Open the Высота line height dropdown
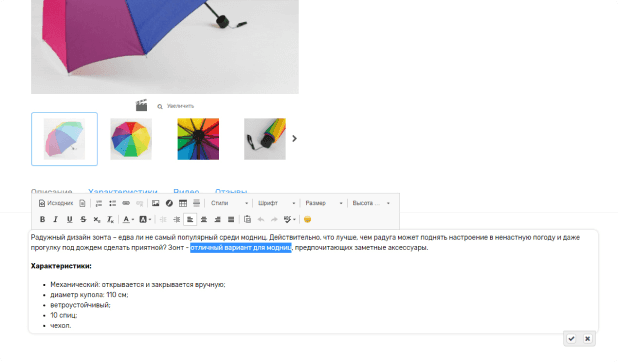618x362 pixels. pyautogui.click(x=371, y=203)
